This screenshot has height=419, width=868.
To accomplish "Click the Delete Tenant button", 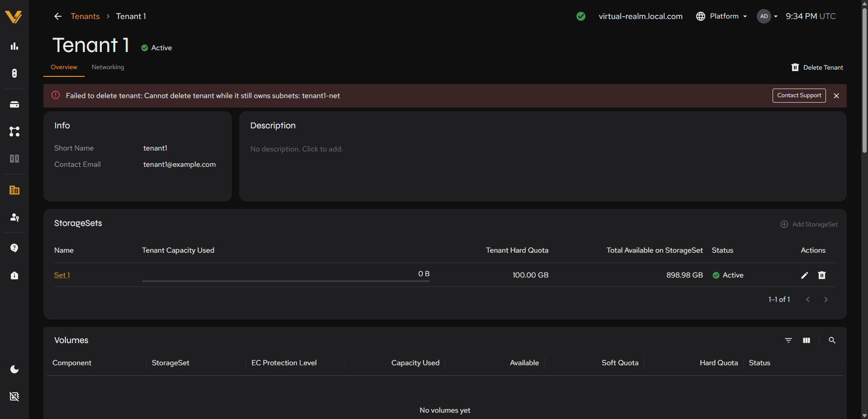I will coord(817,67).
